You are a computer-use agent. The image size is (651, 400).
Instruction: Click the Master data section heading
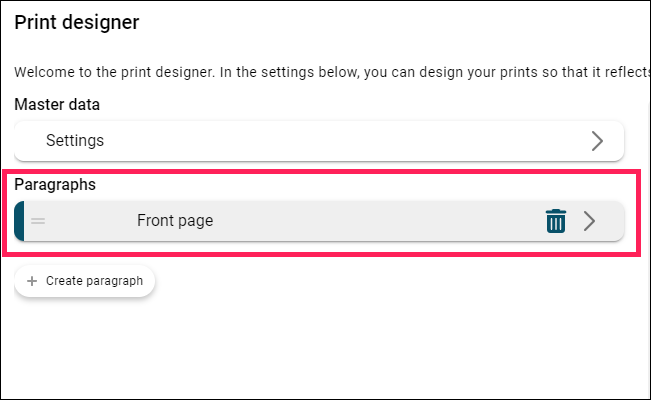point(57,105)
